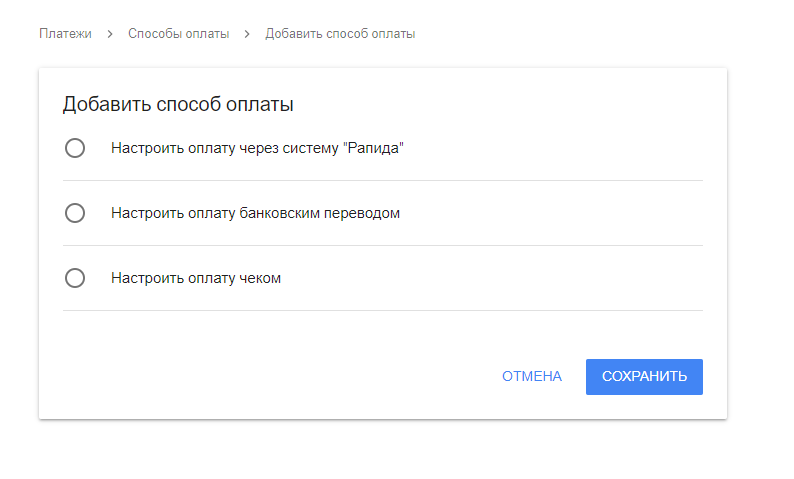This screenshot has width=794, height=479.
Task: Click label text Настроить оплату через систему
Action: point(225,148)
